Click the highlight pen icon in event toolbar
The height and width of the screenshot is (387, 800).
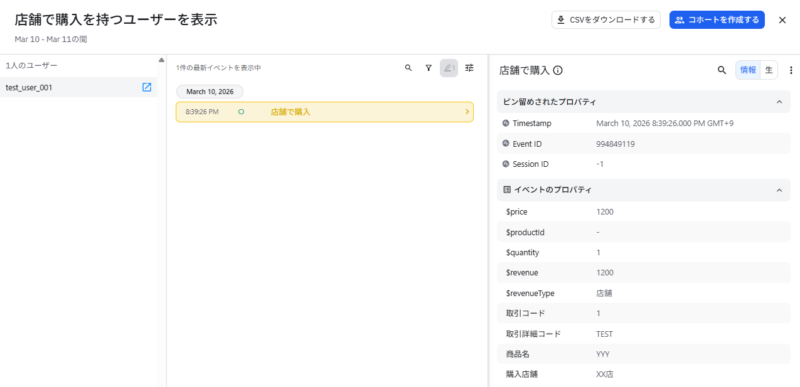pos(449,68)
